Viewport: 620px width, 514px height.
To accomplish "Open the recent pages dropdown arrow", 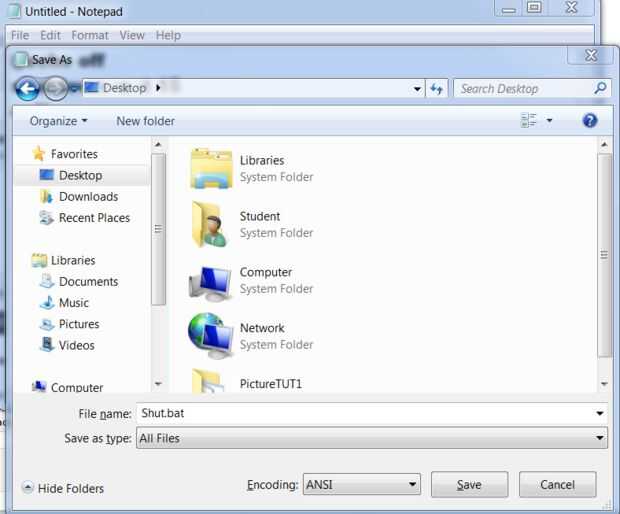I will (74, 89).
